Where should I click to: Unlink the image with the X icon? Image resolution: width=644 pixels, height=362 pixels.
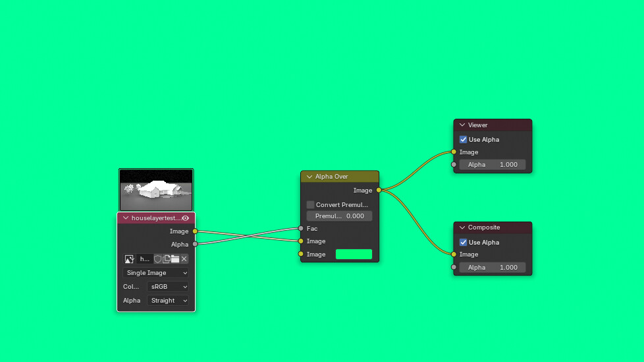[x=184, y=259]
